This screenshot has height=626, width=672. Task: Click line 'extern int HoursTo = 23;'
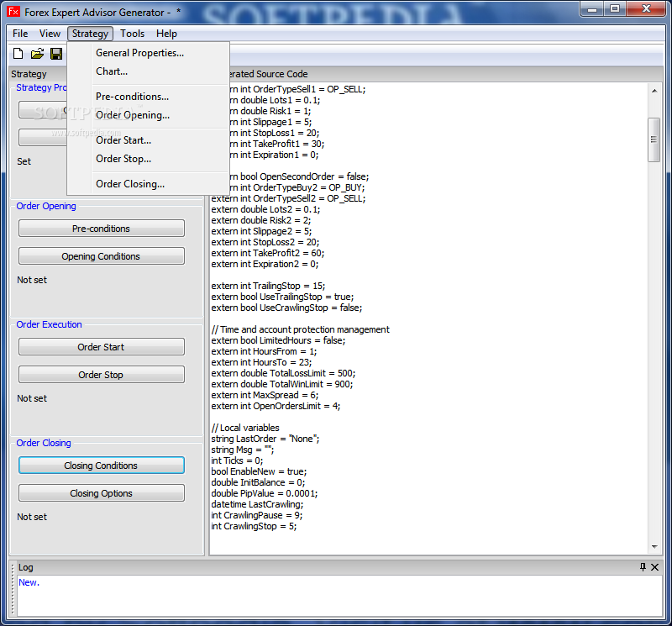(x=261, y=362)
